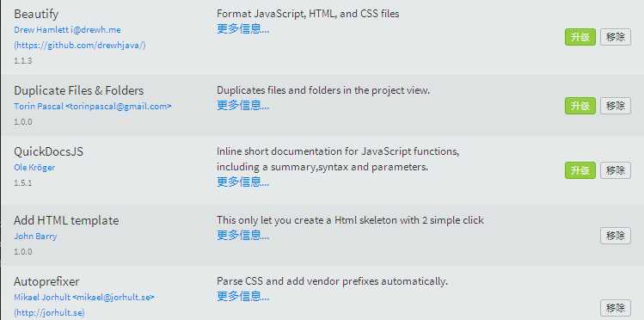Click description 'Inline short documentation for JavaScript functions'

(338, 151)
